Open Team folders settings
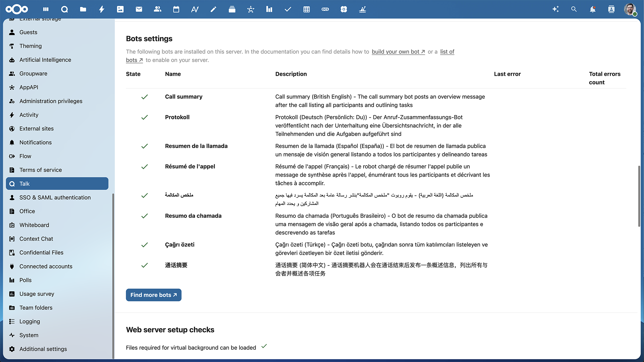644x362 pixels. (57, 308)
